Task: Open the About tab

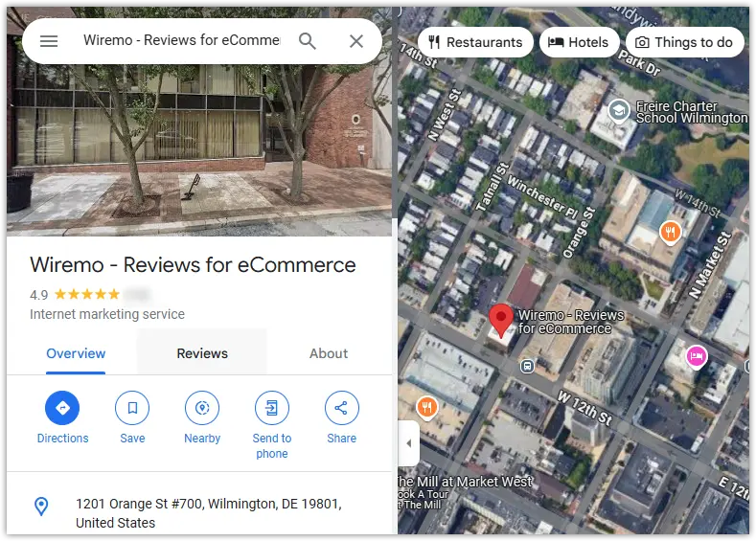Action: click(x=329, y=353)
